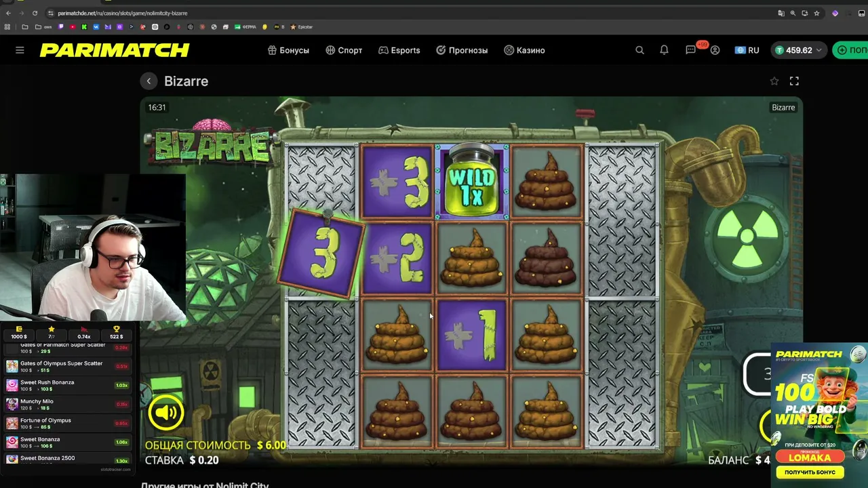Viewport: 868px width, 488px height.
Task: Open the browser apps grid
Action: (x=7, y=27)
